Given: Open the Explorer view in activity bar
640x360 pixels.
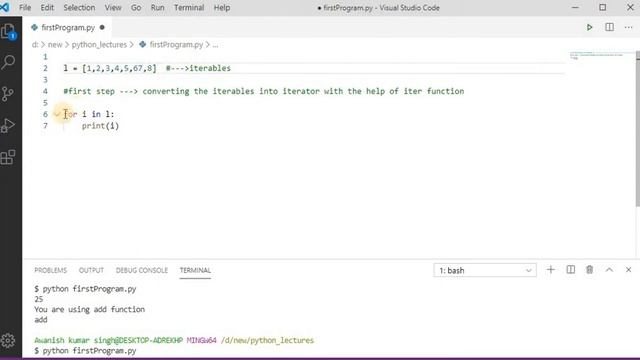Looking at the screenshot, I should click(9, 31).
